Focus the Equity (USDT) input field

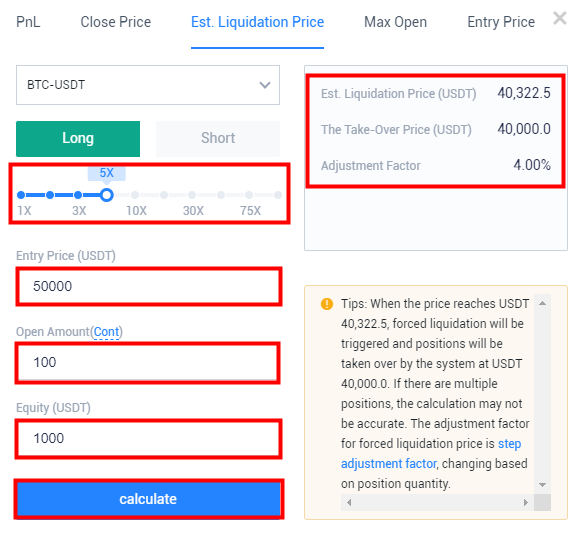[148, 438]
